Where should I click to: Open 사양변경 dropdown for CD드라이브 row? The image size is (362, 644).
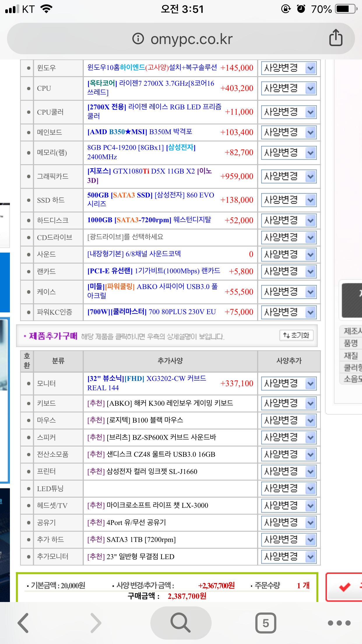click(x=289, y=237)
